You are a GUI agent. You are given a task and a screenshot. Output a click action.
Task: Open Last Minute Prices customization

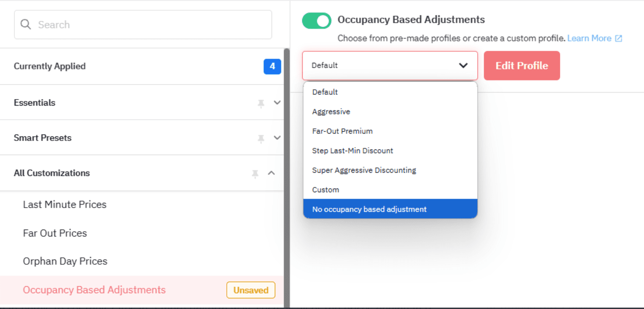pos(65,204)
